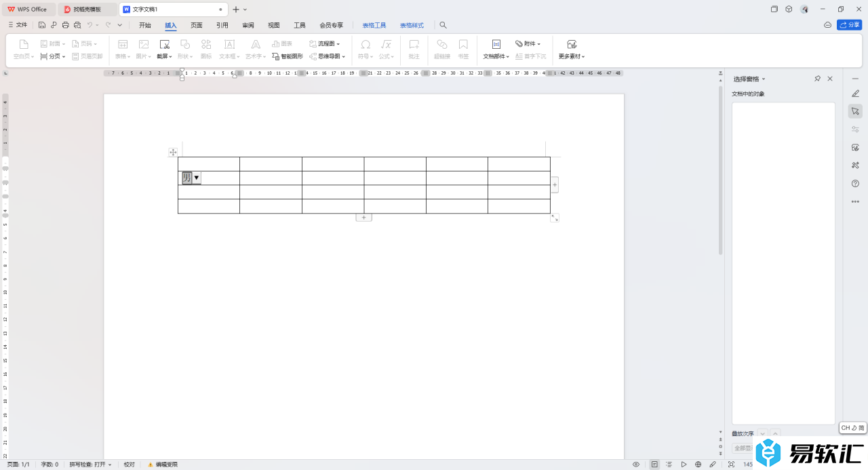Add a column with the right plus button
868x470 pixels.
coord(555,184)
